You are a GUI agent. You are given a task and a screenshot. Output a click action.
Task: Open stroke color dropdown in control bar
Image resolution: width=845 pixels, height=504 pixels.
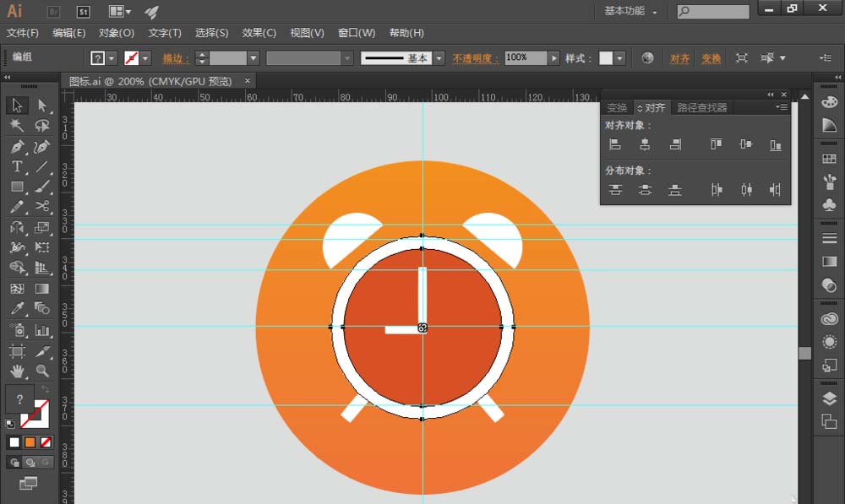click(145, 57)
